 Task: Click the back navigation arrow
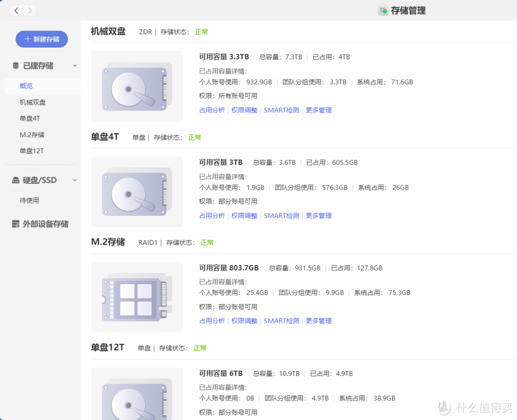click(x=16, y=10)
